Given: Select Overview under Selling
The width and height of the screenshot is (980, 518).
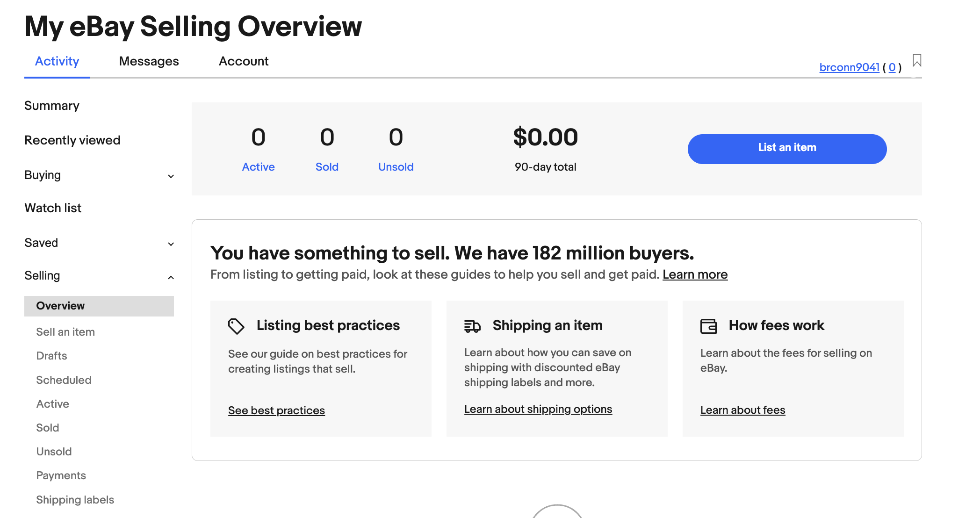Looking at the screenshot, I should point(99,306).
